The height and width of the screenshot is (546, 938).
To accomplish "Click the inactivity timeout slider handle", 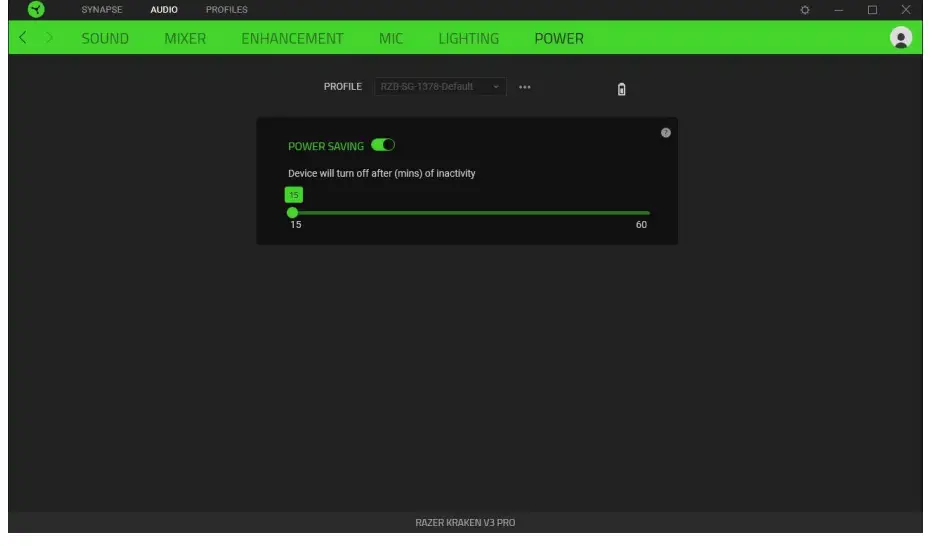I will point(292,212).
